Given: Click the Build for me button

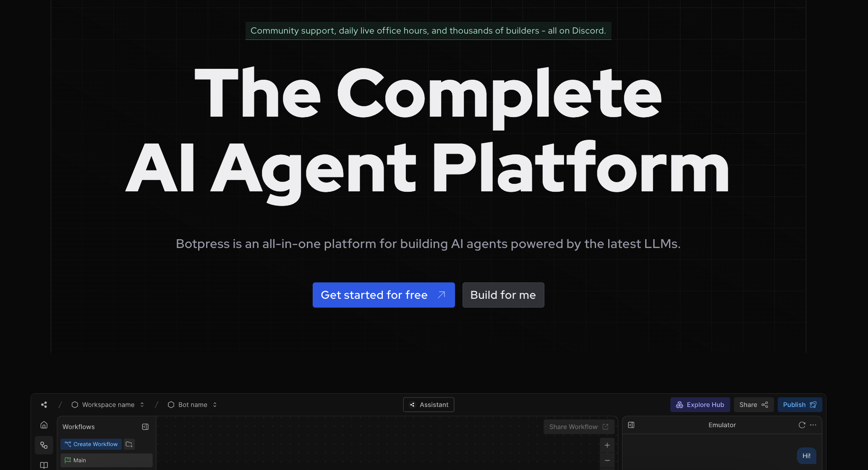Looking at the screenshot, I should coord(503,295).
